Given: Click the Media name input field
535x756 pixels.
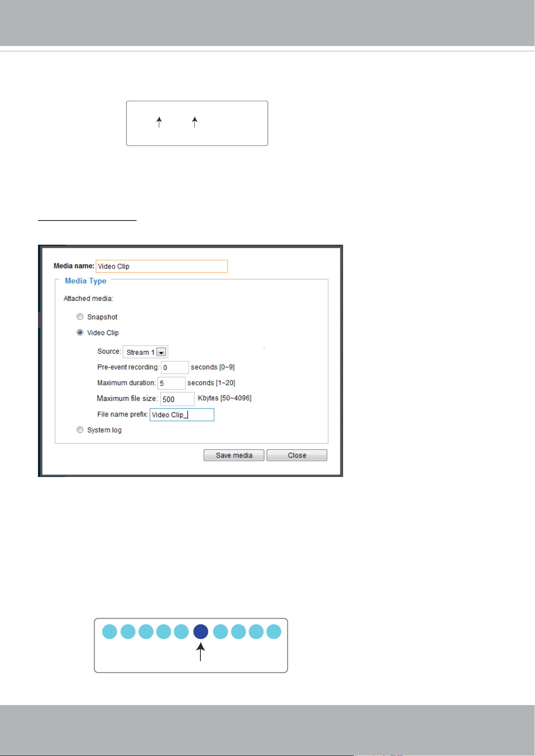Looking at the screenshot, I should point(162,266).
